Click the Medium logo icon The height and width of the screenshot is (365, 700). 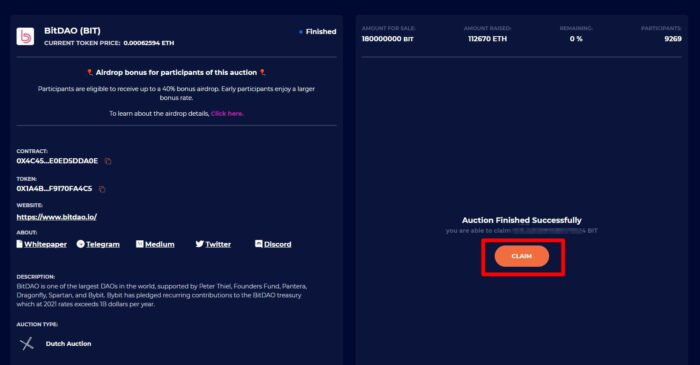pos(140,244)
